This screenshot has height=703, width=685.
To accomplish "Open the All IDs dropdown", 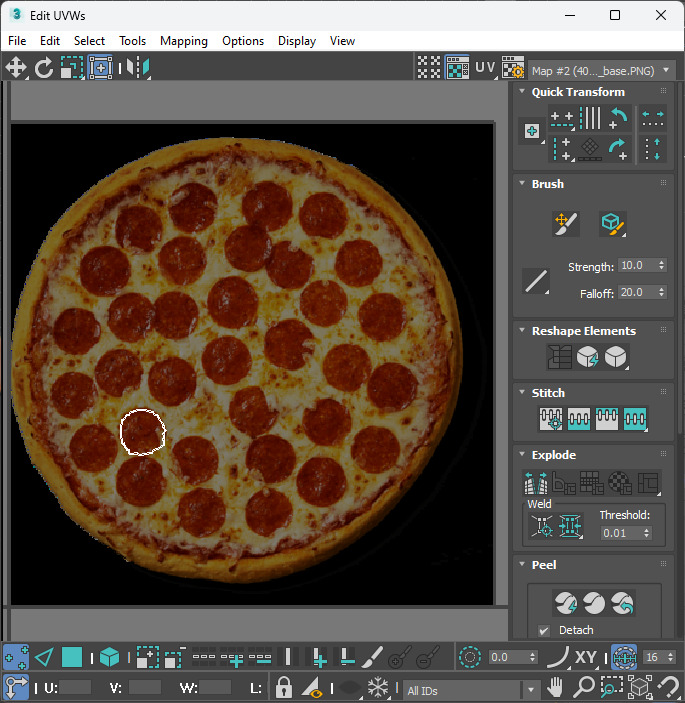I will coord(470,690).
